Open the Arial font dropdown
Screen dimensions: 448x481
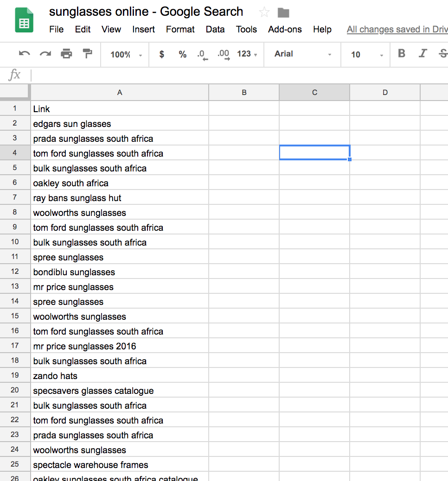point(303,54)
